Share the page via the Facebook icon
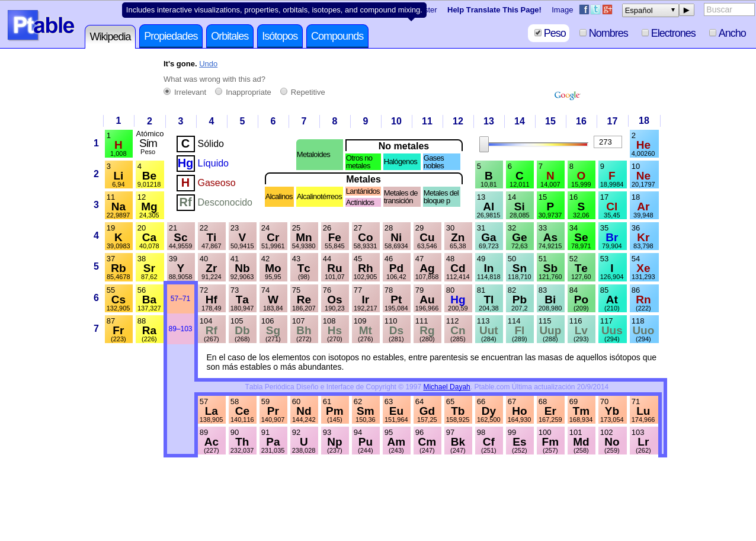 [583, 9]
